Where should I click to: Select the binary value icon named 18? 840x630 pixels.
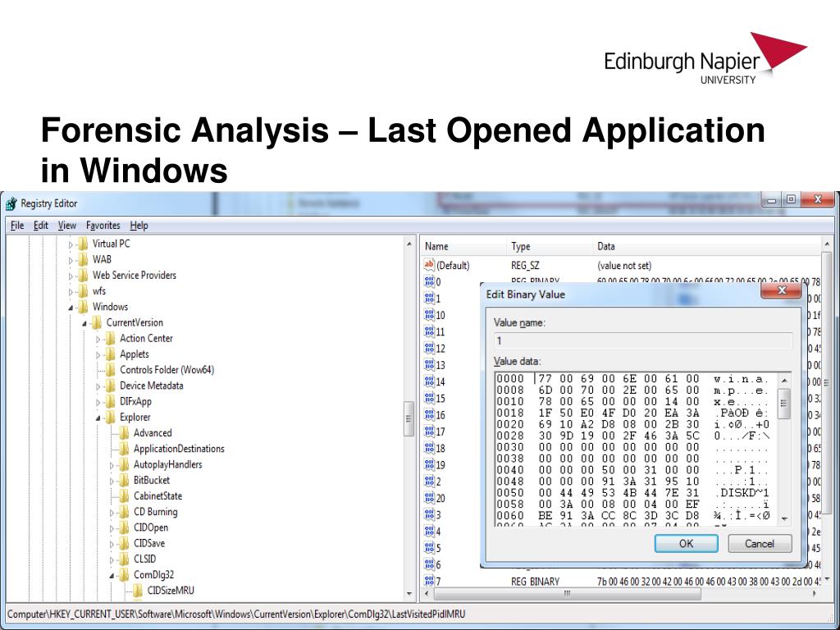429,448
